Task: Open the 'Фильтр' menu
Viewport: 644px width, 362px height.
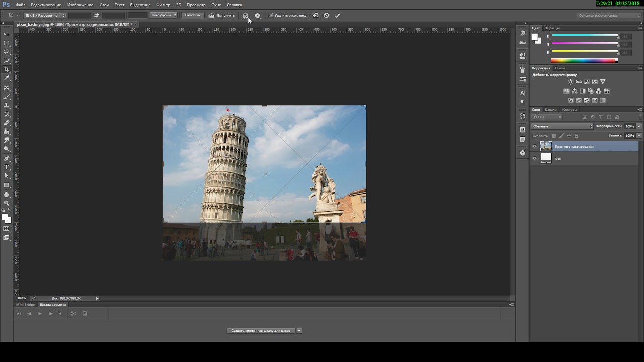Action: point(163,5)
